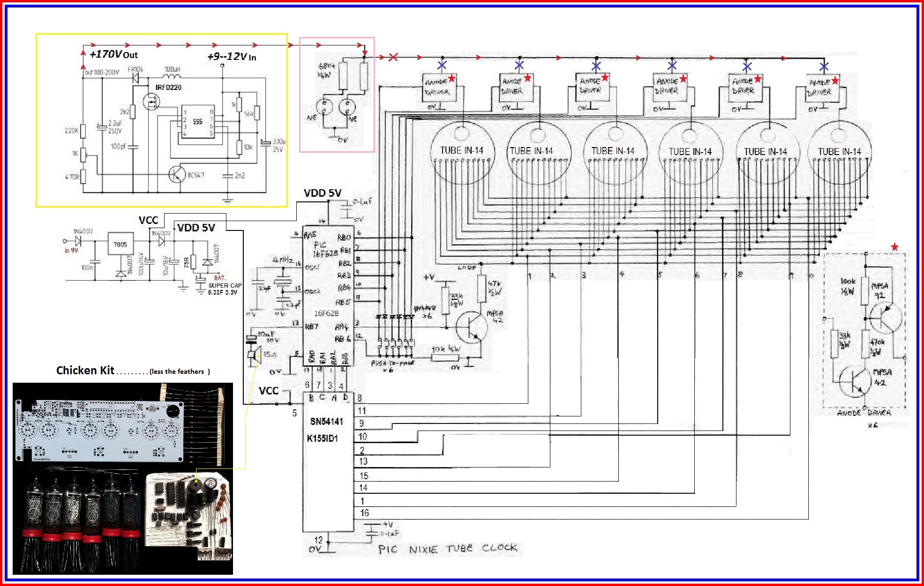Select the 7805 voltage regulator block
The image size is (924, 586).
coord(120,244)
